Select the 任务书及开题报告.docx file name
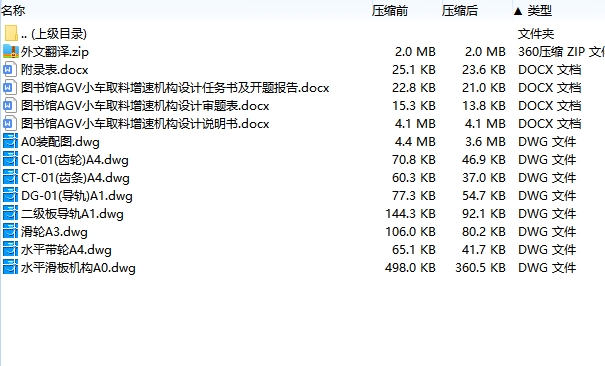Viewport: 605px width, 366px height. [175, 88]
